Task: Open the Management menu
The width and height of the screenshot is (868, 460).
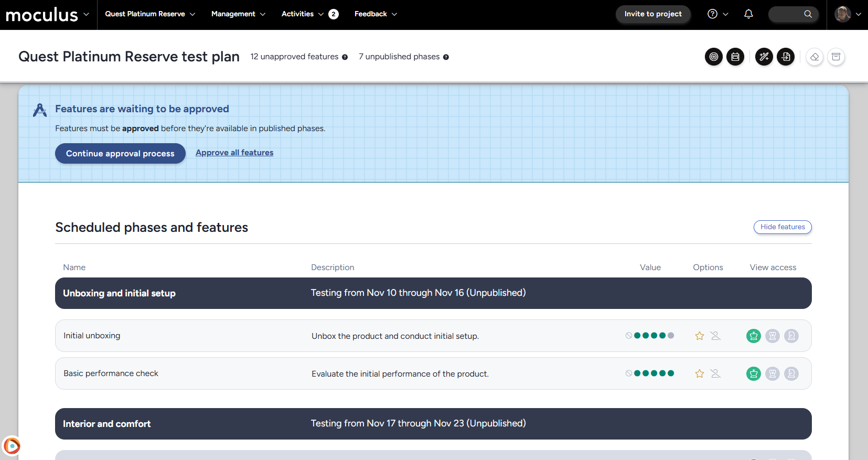Action: (x=238, y=14)
